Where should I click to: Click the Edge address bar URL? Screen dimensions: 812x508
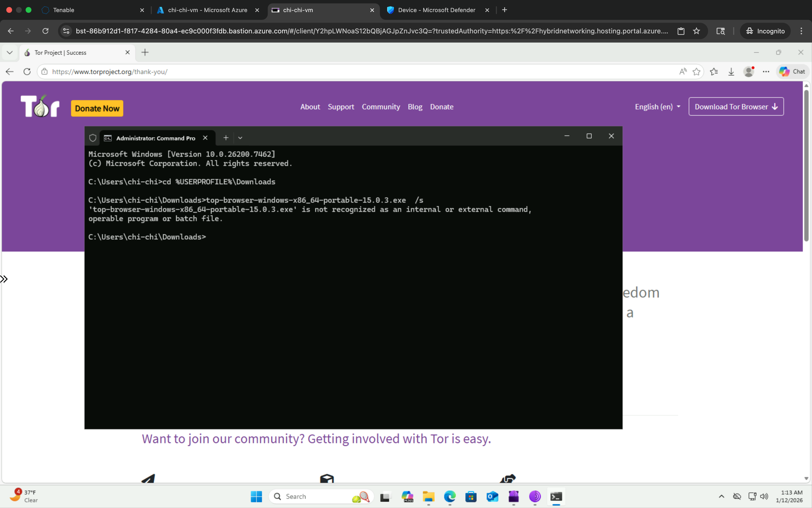coord(110,72)
